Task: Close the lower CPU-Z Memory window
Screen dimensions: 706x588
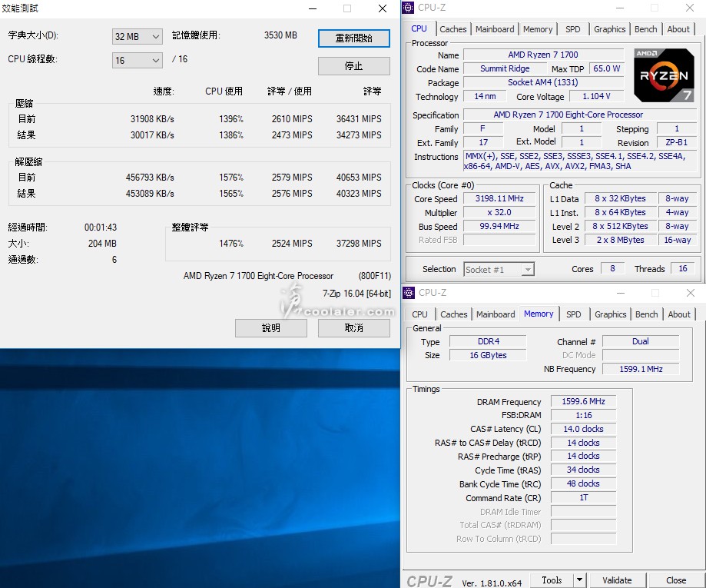Action: [690, 293]
